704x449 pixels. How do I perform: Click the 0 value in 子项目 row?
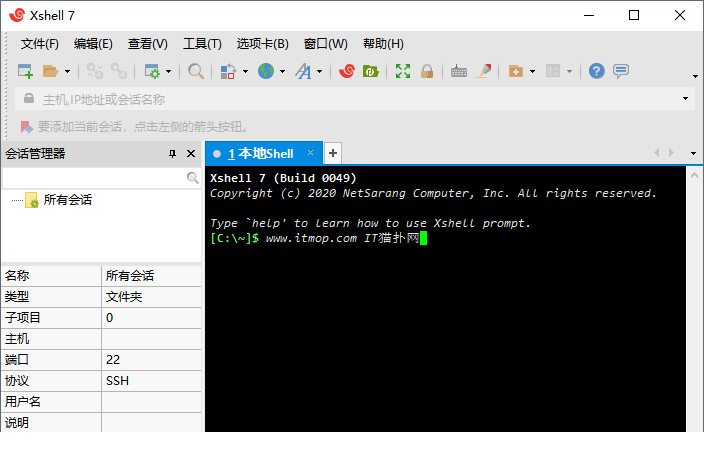[x=110, y=318]
